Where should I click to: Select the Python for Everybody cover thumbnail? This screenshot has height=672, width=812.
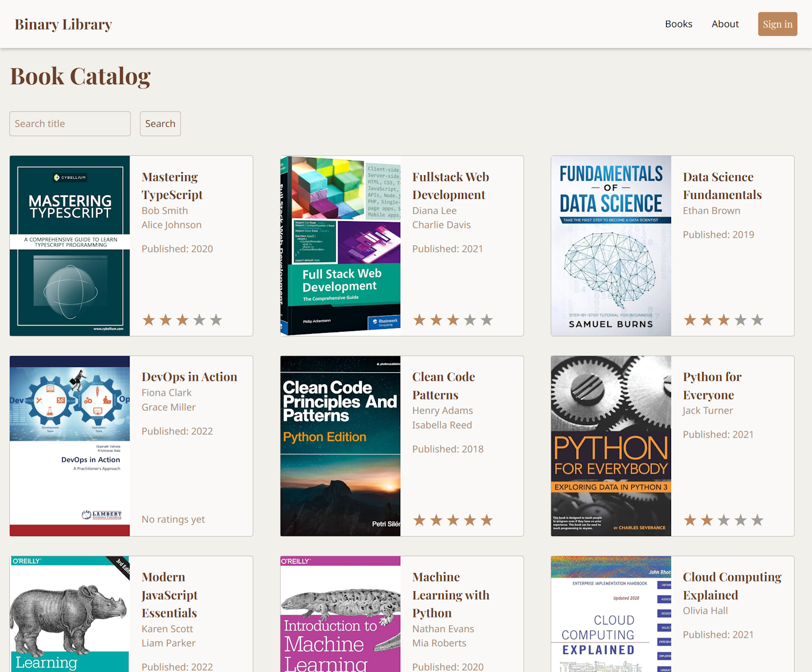611,445
